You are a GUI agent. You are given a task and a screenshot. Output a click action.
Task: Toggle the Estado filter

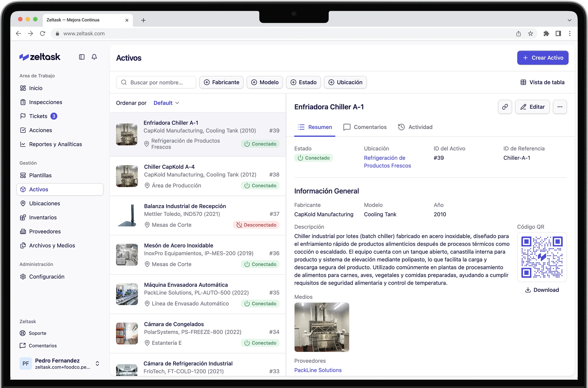tap(303, 82)
